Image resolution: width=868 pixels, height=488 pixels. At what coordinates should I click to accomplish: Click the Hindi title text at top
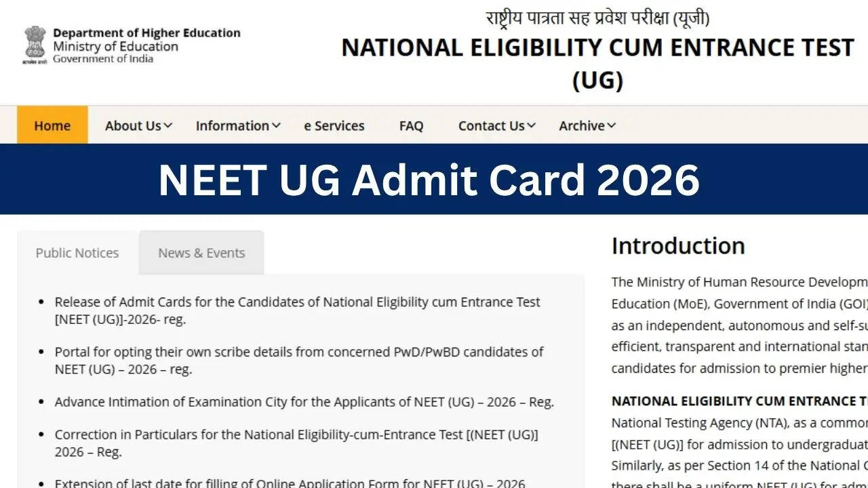pyautogui.click(x=597, y=18)
